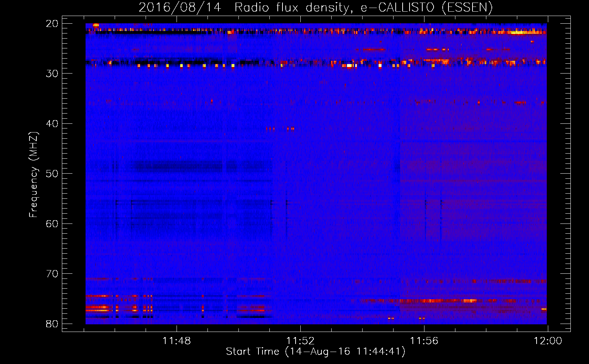Click the plot title "Radio flux density, e-CALLISTO (ESSEN)"
The width and height of the screenshot is (589, 364).
(x=363, y=7)
